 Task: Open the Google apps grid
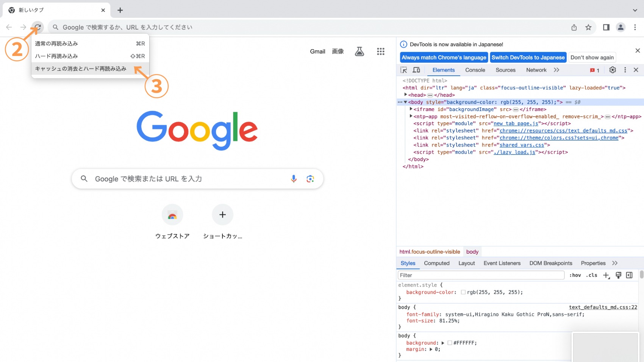point(381,51)
